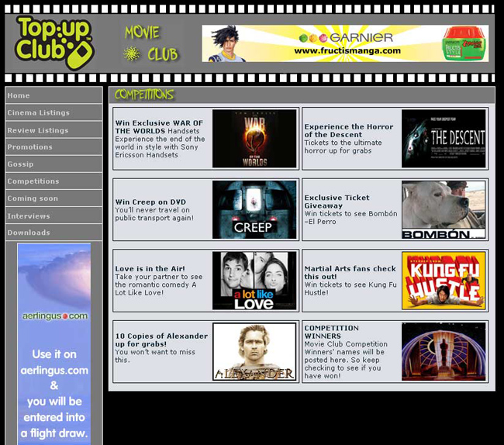The width and height of the screenshot is (504, 445).
Task: Open the Garnier fructismanga.com banner ad
Action: click(345, 43)
